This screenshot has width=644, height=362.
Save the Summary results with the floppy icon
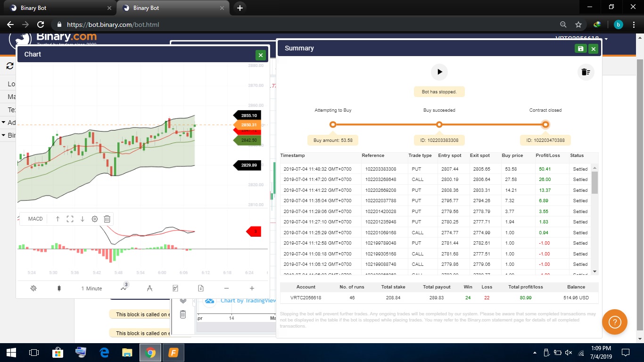[x=580, y=49]
